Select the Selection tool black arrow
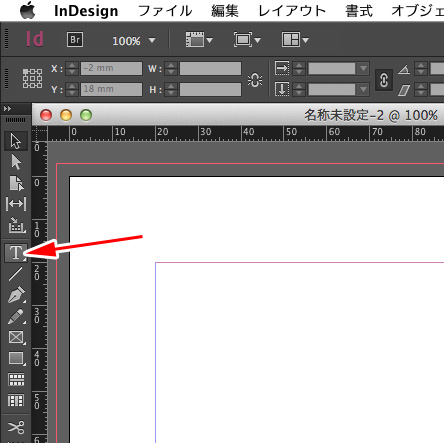The image size is (444, 443). coord(16,141)
